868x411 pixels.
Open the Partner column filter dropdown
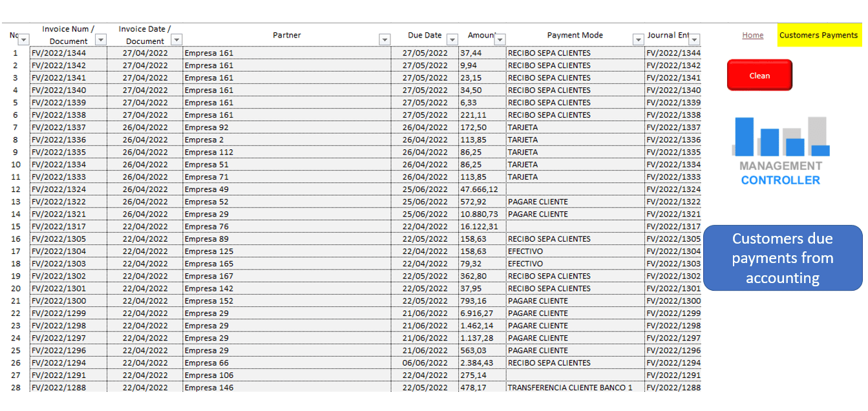(385, 40)
